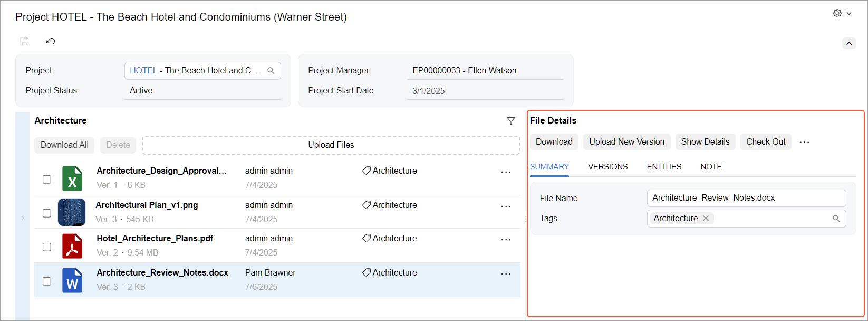868x321 pixels.
Task: Click the Undo arrow icon
Action: point(51,41)
